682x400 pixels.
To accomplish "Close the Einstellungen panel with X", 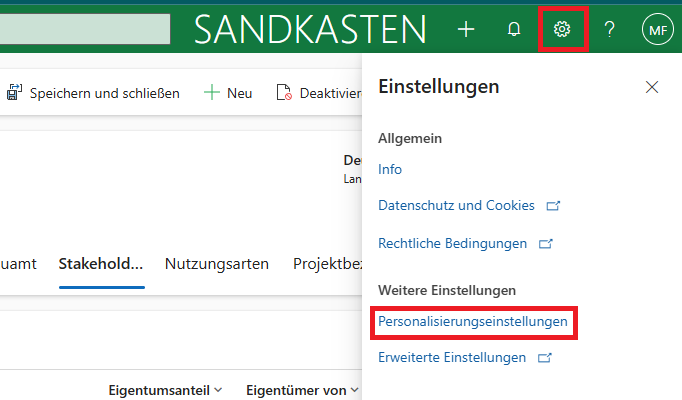I will point(652,87).
